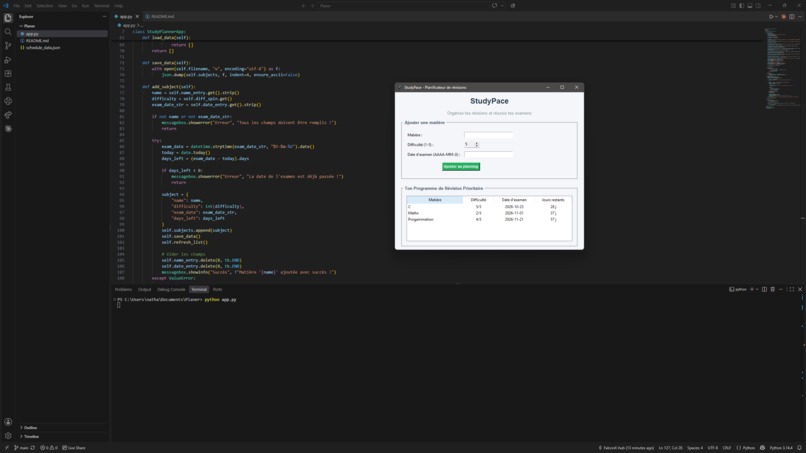Open the Manage gear icon
The height and width of the screenshot is (453, 806).
(8, 436)
